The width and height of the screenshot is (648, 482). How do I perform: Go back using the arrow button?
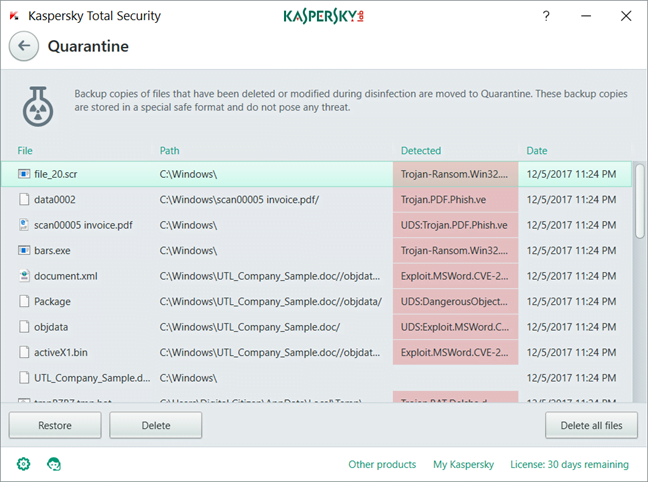(24, 46)
